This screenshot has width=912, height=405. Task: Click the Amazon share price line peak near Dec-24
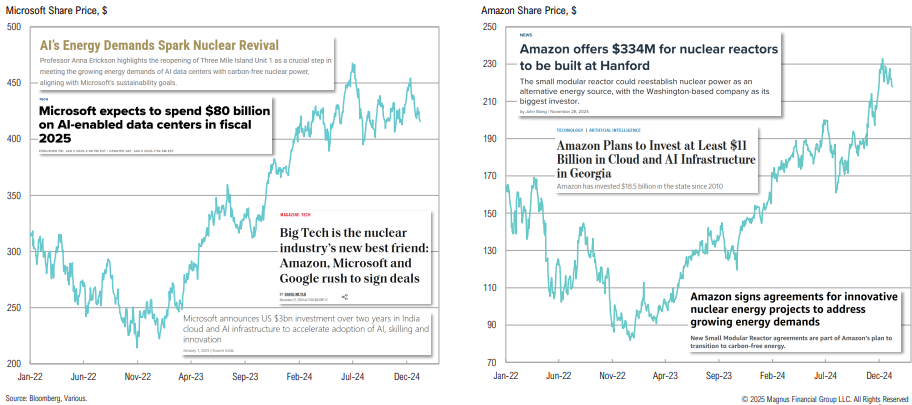[x=882, y=60]
